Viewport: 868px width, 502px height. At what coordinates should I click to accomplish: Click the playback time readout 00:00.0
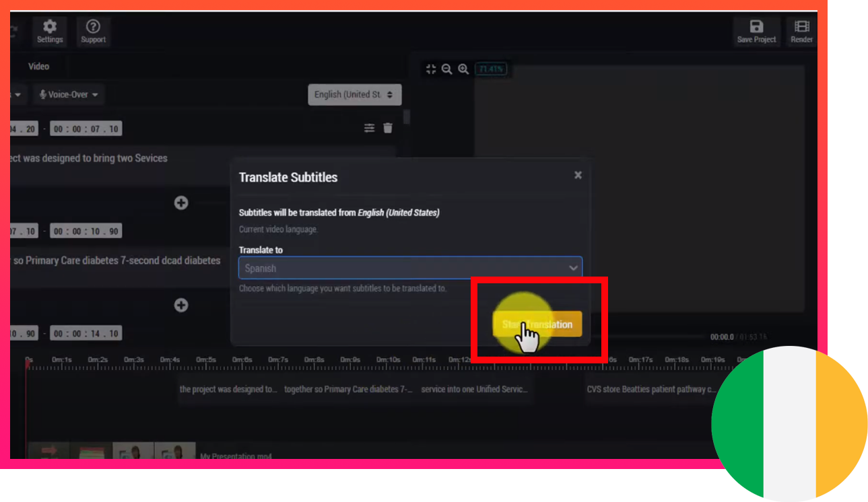[x=722, y=337]
